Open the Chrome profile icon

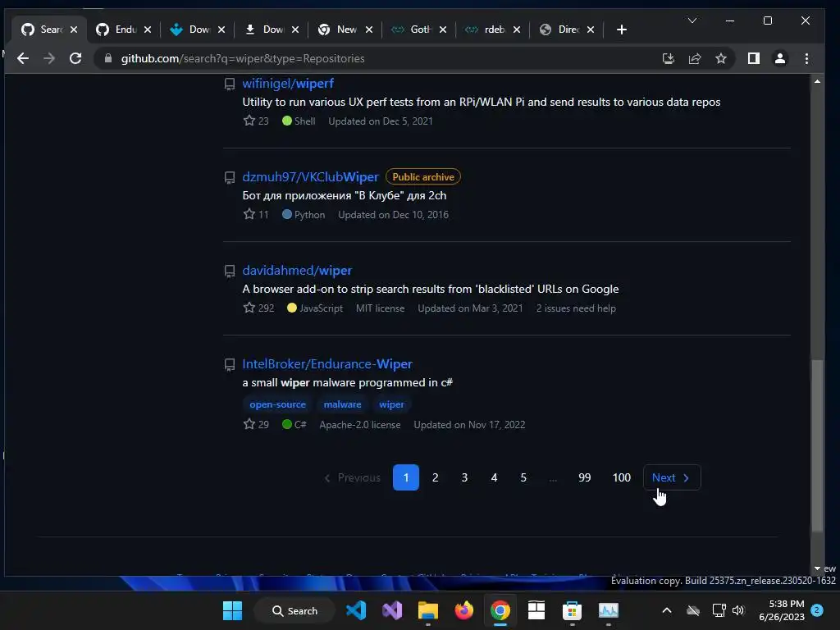(780, 58)
